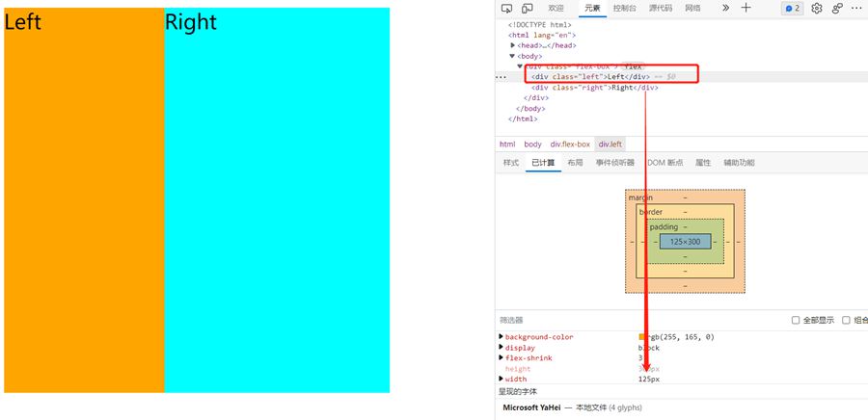Enable the 全部显示 (show all) checkbox
Viewport: 868px width, 420px height.
(796, 320)
